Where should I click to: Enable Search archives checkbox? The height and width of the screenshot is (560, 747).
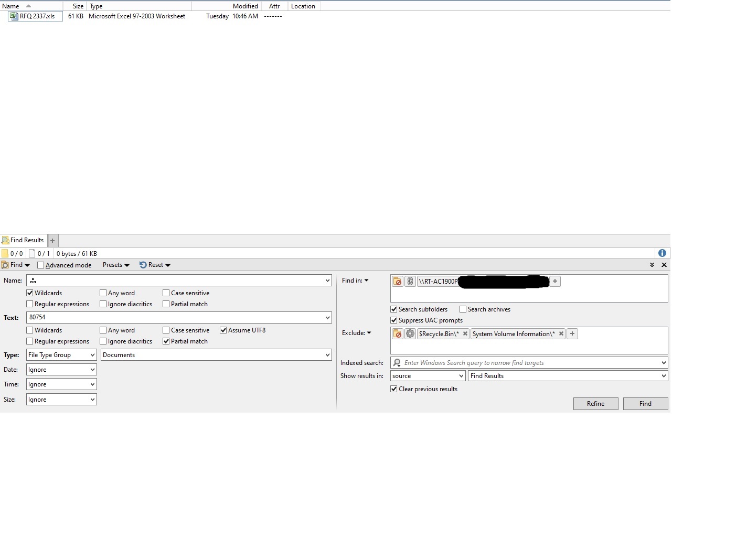coord(463,309)
